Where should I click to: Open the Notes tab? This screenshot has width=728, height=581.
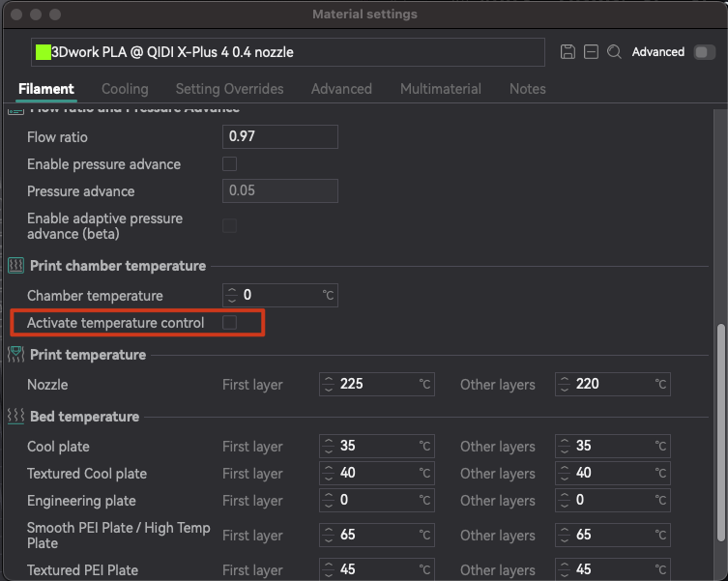(x=527, y=89)
